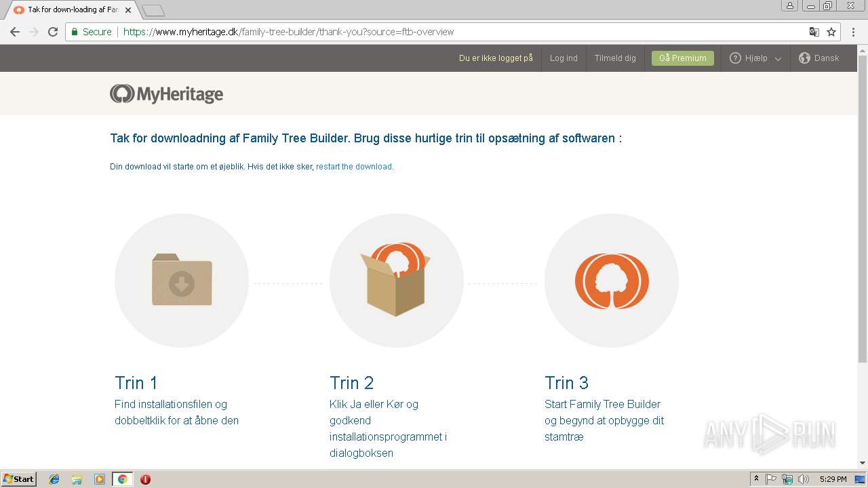Bookmark page with star icon
Image resolution: width=868 pixels, height=488 pixels.
pos(831,32)
